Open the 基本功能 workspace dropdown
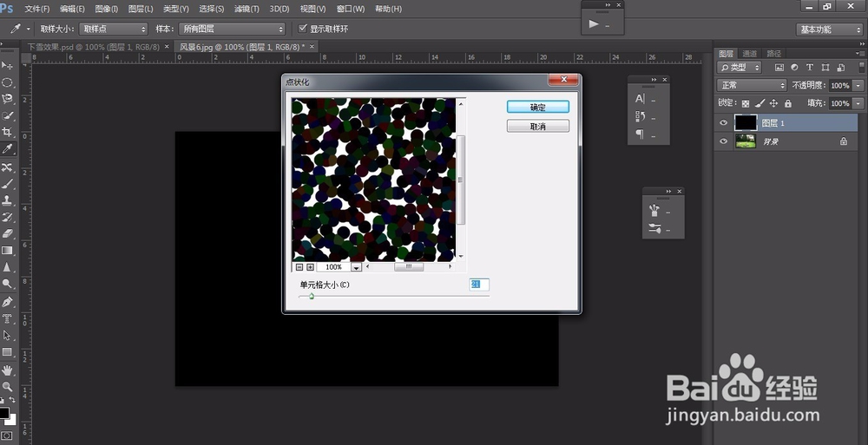Screen dimensions: 868x445 click(829, 29)
